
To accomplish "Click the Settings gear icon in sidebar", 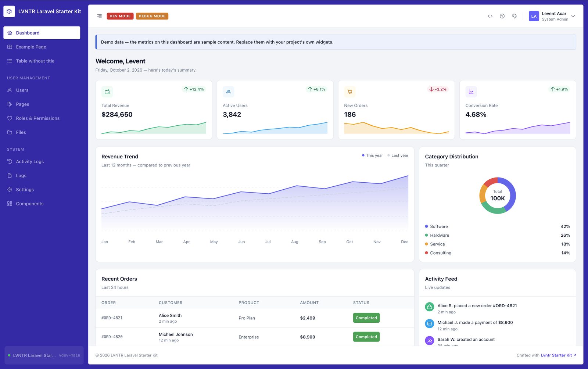I will (x=10, y=190).
